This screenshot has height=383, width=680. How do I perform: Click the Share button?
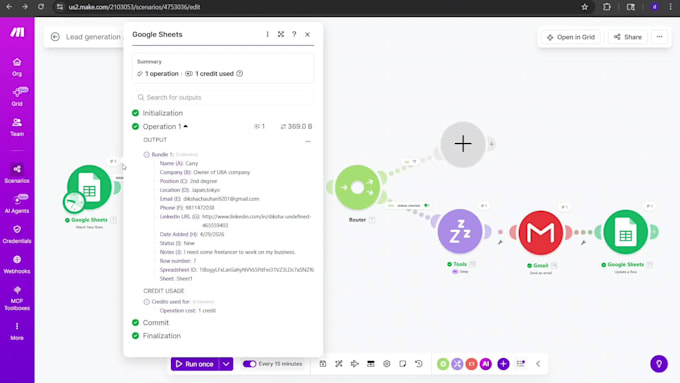pyautogui.click(x=628, y=37)
